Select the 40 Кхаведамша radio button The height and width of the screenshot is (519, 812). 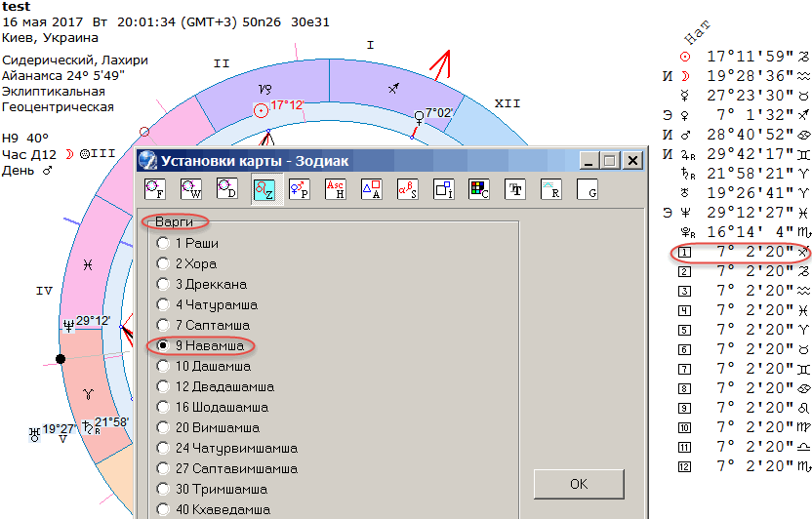tap(163, 509)
